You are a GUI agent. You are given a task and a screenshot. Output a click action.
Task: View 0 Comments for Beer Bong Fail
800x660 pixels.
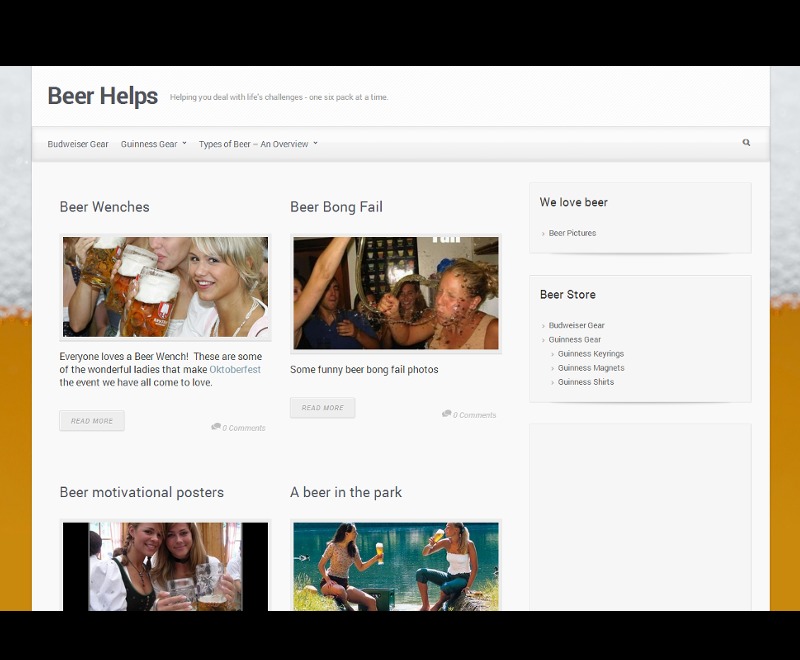(474, 415)
